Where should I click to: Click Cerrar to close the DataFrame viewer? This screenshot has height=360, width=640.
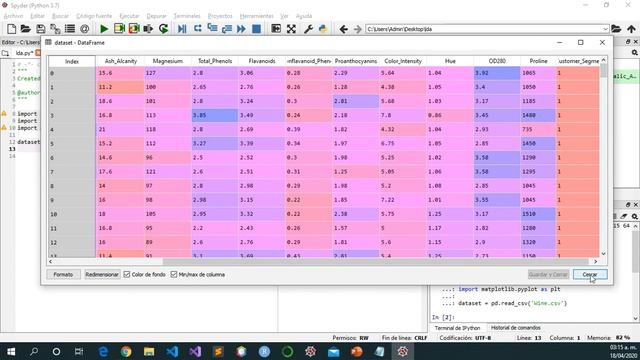590,274
